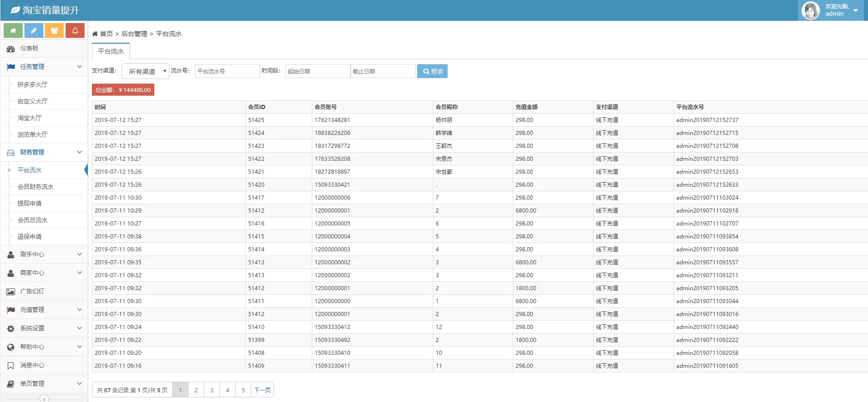Open the 仪表板 dashboard
Screen dimensions: 868x402
(x=29, y=49)
